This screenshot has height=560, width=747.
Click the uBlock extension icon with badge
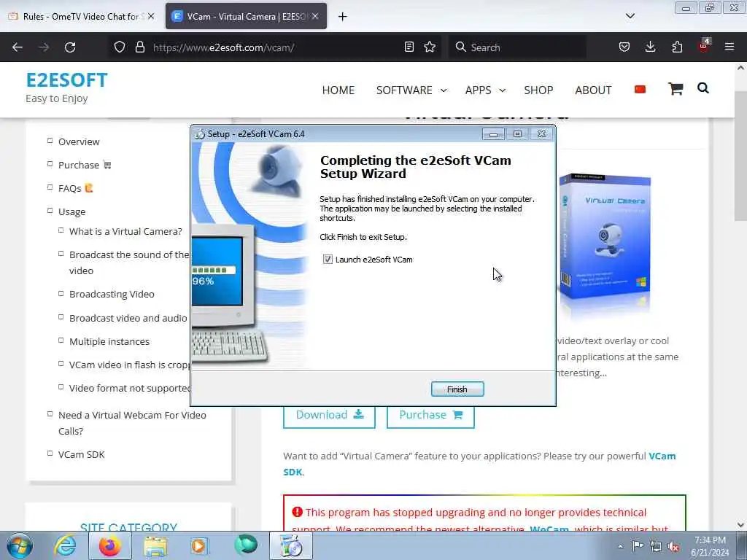point(704,46)
